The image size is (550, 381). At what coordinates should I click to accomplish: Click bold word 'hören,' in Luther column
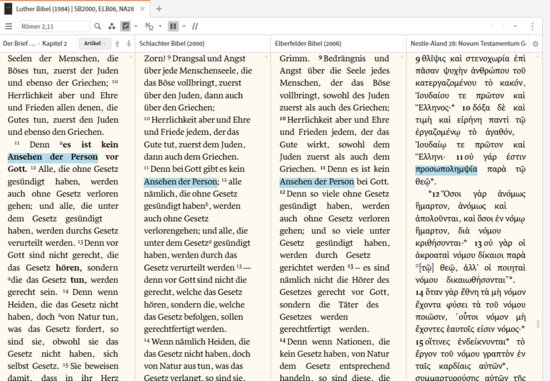click(69, 268)
